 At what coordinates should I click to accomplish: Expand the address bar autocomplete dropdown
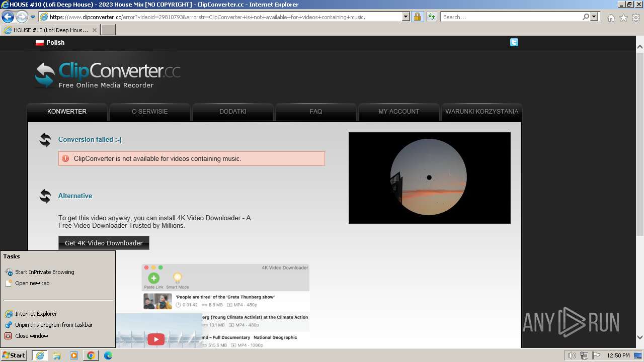tap(406, 17)
